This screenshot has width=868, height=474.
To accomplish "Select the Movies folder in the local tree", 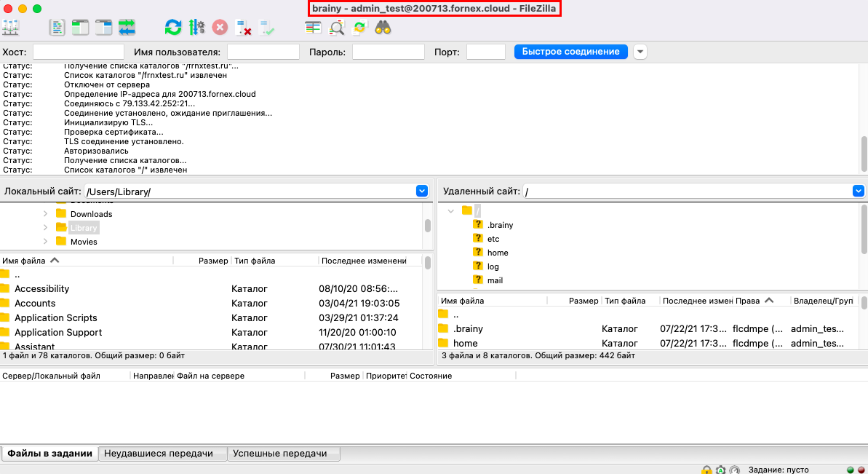I will pos(84,242).
